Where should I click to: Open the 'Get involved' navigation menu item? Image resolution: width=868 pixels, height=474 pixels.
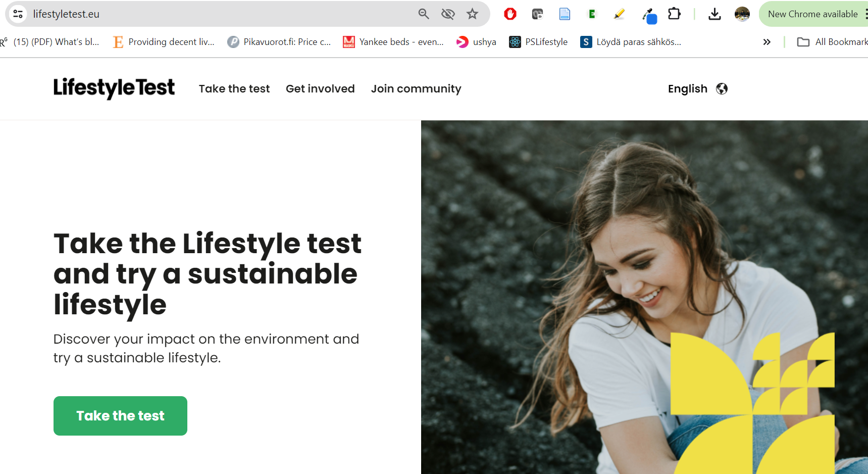(320, 89)
